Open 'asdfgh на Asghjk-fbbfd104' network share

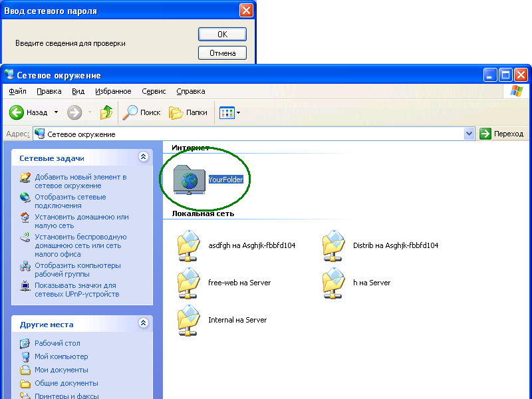(189, 245)
